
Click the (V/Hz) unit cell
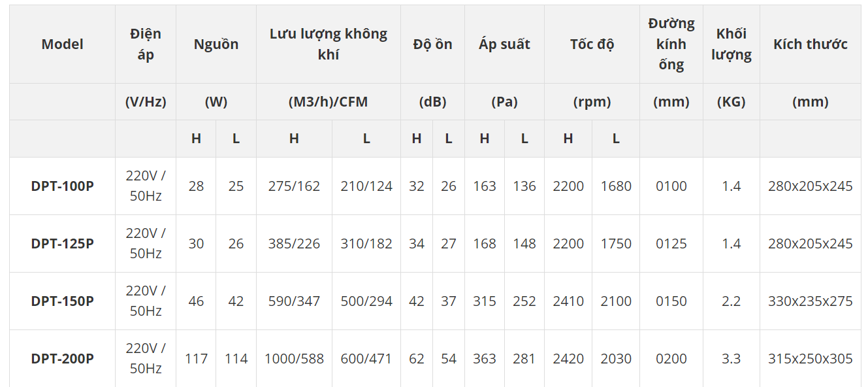tap(146, 102)
